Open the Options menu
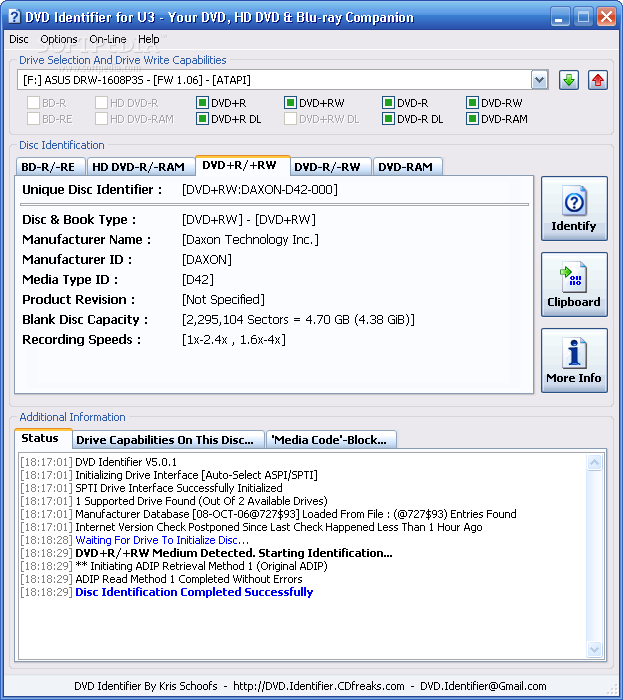The width and height of the screenshot is (623, 700). click(58, 39)
